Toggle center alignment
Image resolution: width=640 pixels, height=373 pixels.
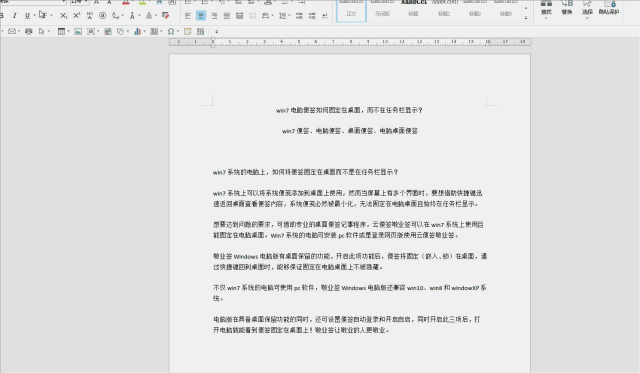tap(201, 16)
